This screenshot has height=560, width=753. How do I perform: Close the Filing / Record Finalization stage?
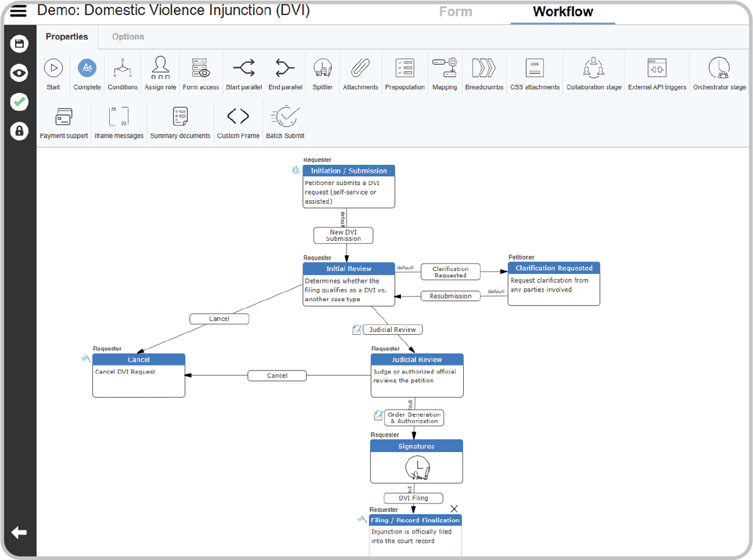coord(454,509)
